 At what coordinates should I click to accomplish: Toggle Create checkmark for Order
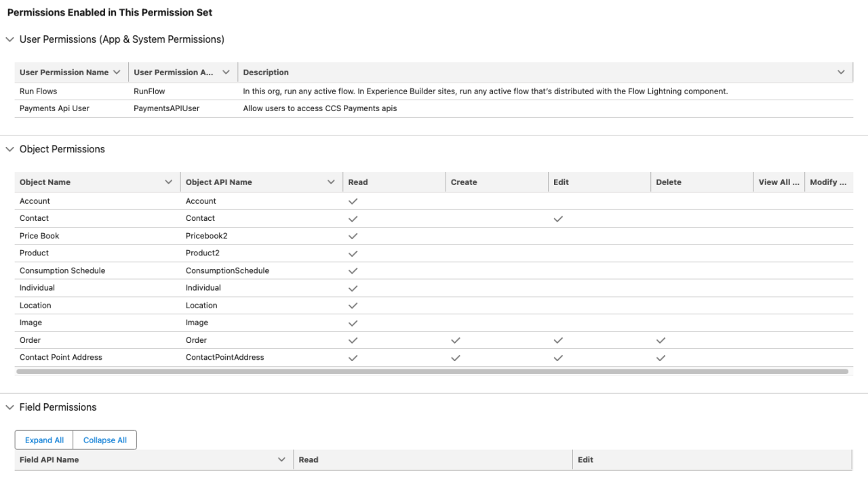click(x=456, y=340)
